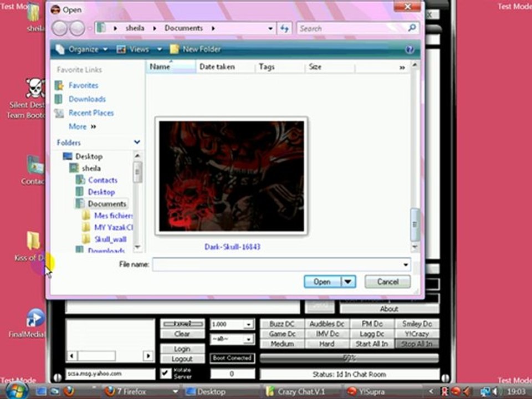Click the search magnifier icon

pos(412,28)
